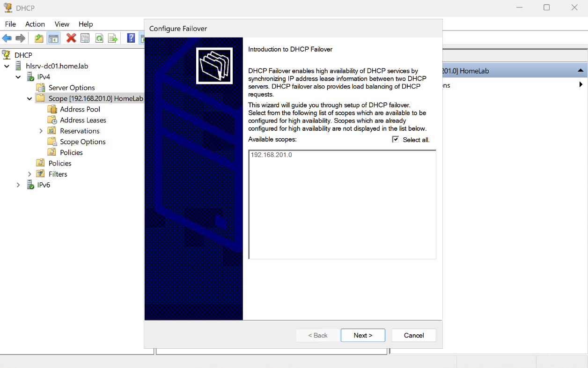588x368 pixels.
Task: Cancel the Configure Failover wizard
Action: tap(414, 335)
